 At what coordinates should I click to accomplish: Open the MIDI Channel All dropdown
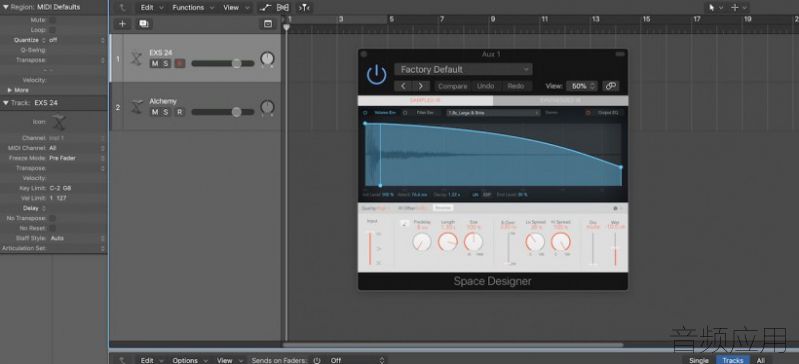(x=76, y=148)
